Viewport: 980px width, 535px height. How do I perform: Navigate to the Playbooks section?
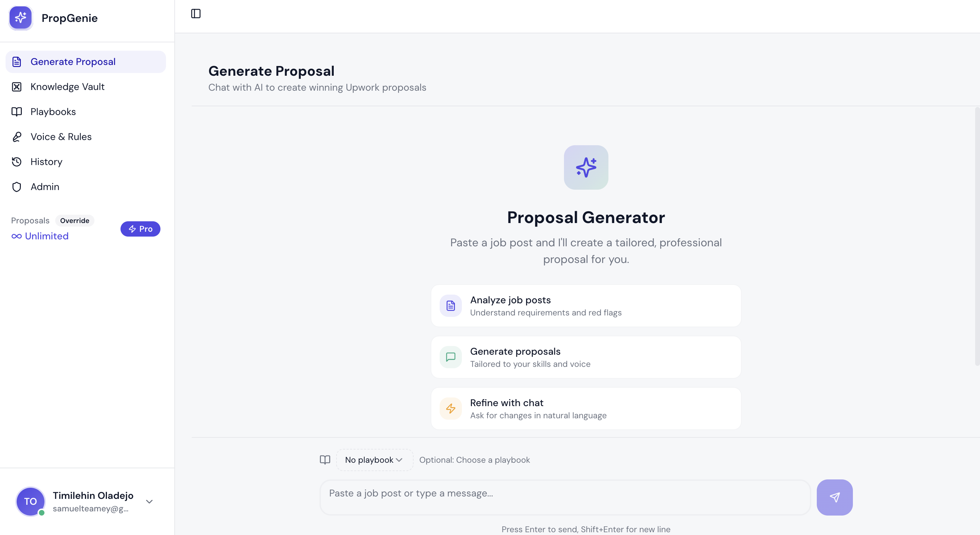[x=53, y=112]
